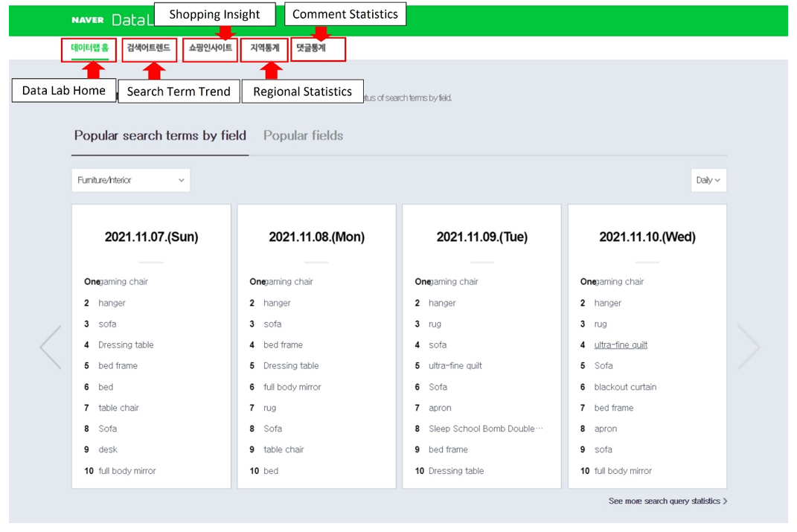797x532 pixels.
Task: Go to next dates with the right arrow
Action: click(749, 347)
